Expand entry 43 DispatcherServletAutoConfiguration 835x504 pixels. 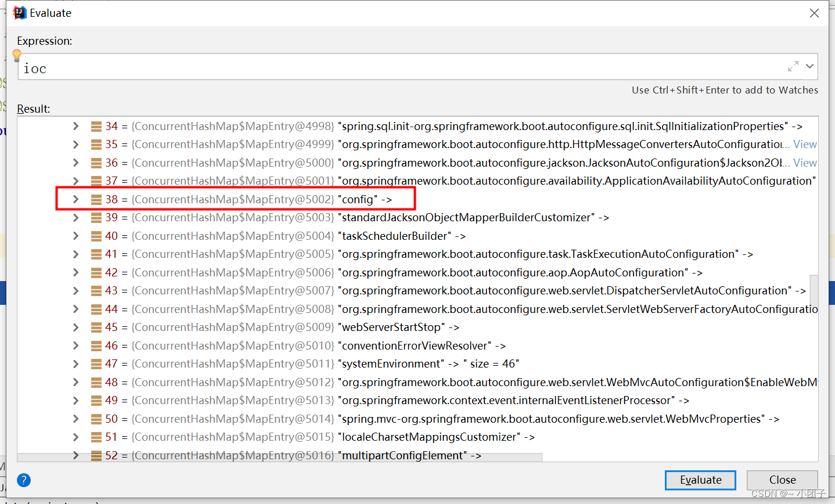[75, 290]
